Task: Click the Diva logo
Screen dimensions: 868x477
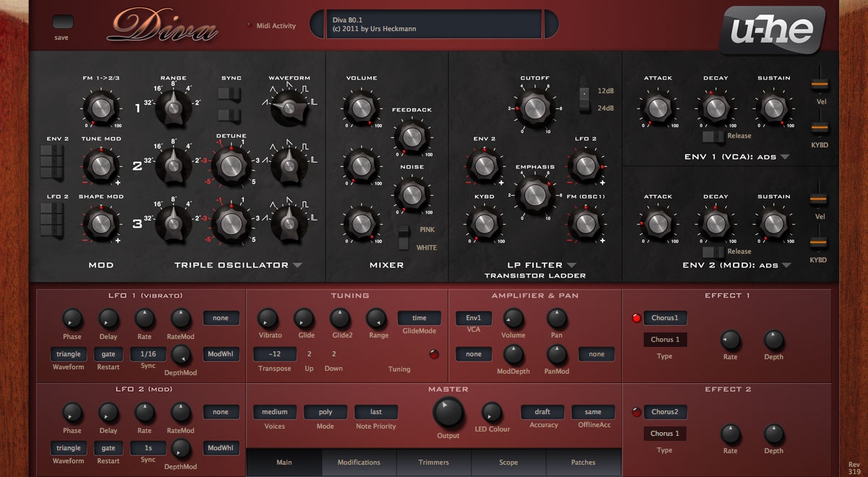Action: [163, 26]
